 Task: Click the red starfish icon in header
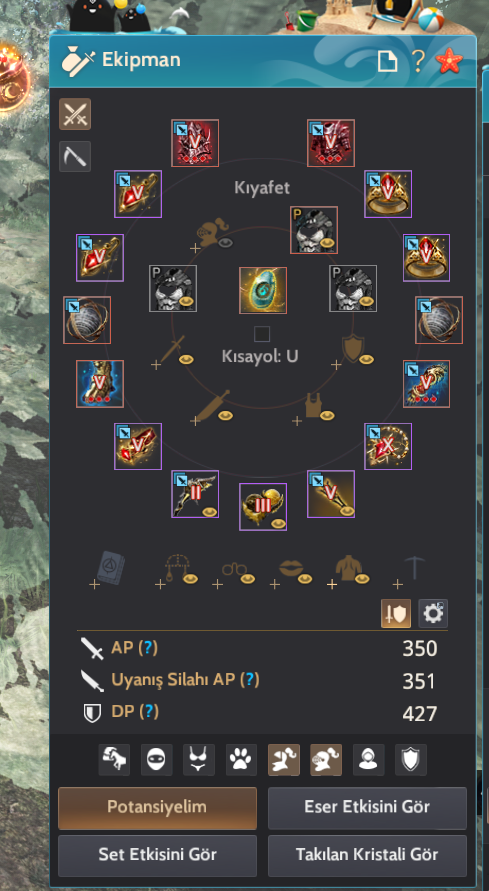pyautogui.click(x=449, y=60)
